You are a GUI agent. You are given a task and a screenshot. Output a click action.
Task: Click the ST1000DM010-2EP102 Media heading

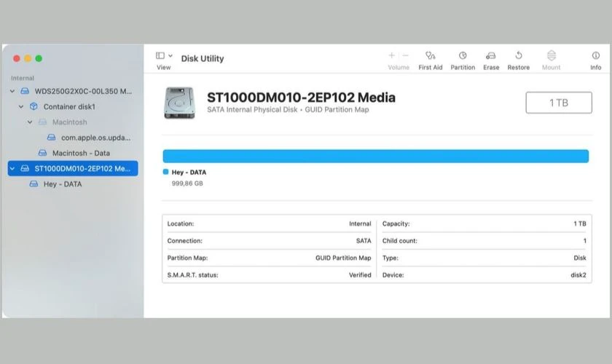(x=301, y=97)
